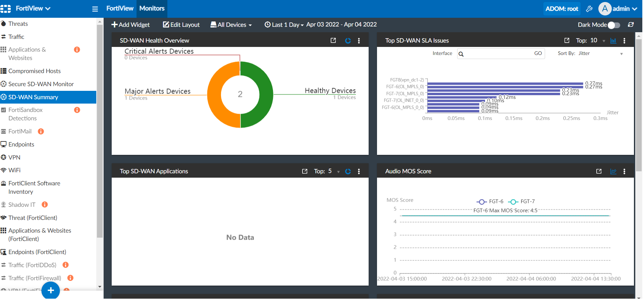The width and height of the screenshot is (644, 301).
Task: Open Audio MOS Score options menu
Action: coord(624,171)
